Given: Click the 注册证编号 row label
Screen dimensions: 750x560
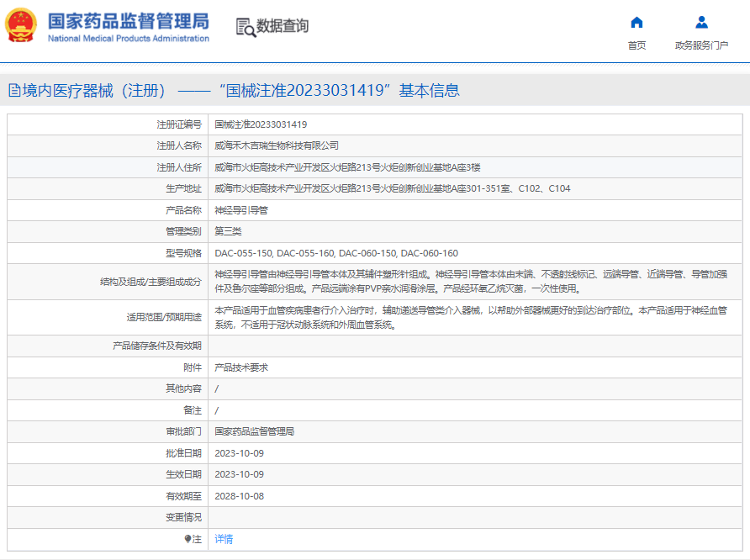Looking at the screenshot, I should coord(179,124).
